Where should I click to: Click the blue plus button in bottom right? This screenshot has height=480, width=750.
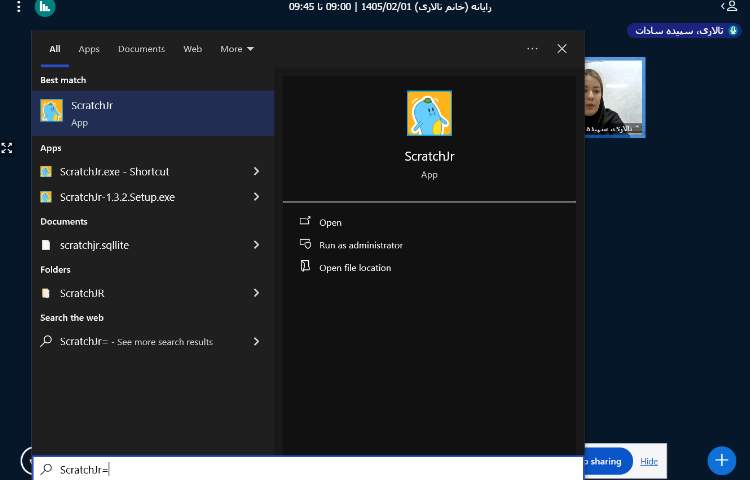click(x=721, y=460)
